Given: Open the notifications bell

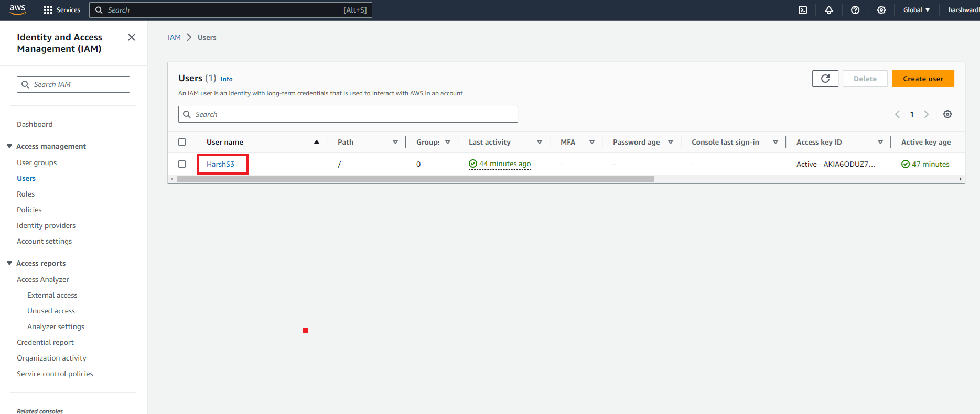Looking at the screenshot, I should (x=829, y=10).
